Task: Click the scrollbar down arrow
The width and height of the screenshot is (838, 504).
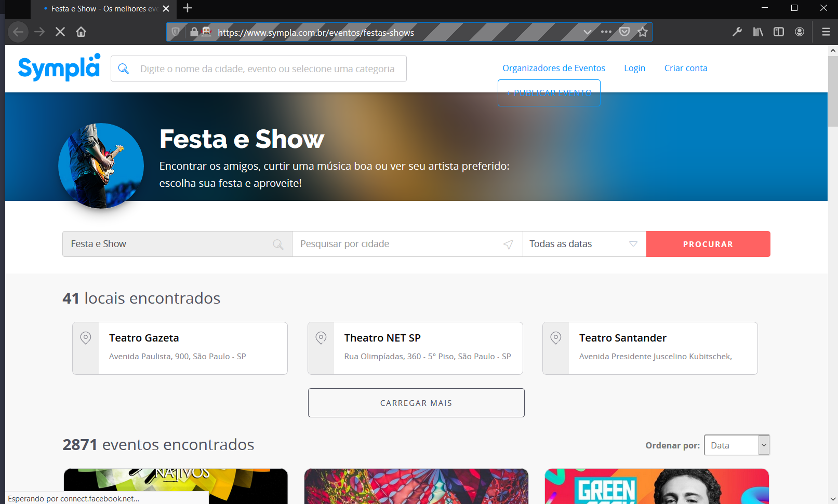Action: pyautogui.click(x=833, y=499)
